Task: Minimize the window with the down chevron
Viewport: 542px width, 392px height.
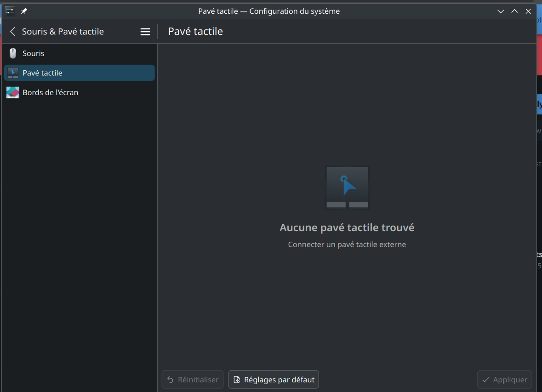Action: 501,11
